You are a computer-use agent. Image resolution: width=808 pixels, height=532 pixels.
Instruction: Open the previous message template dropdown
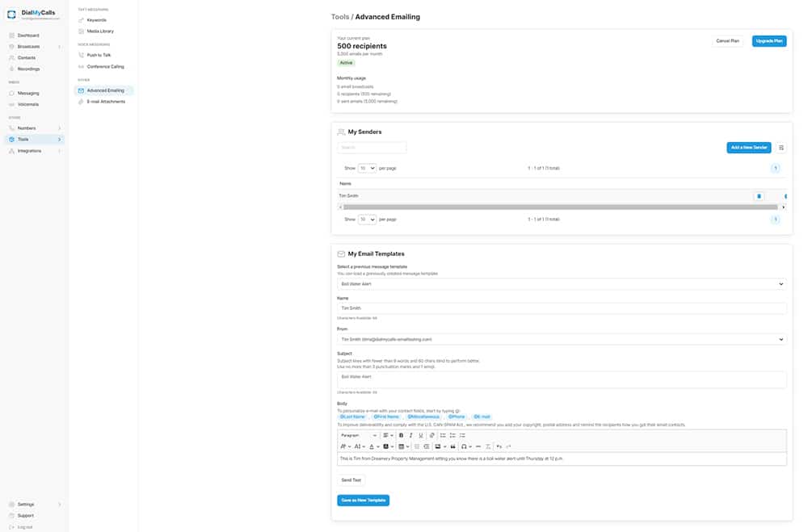(562, 284)
